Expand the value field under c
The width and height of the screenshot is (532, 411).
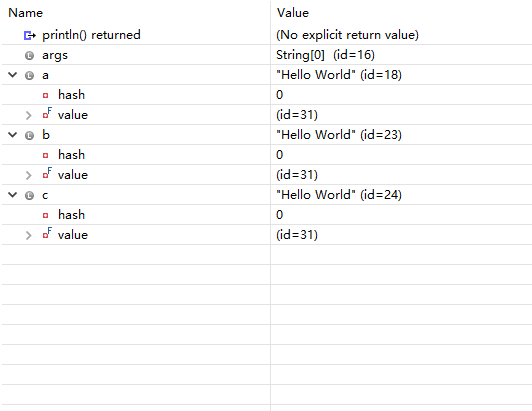28,235
